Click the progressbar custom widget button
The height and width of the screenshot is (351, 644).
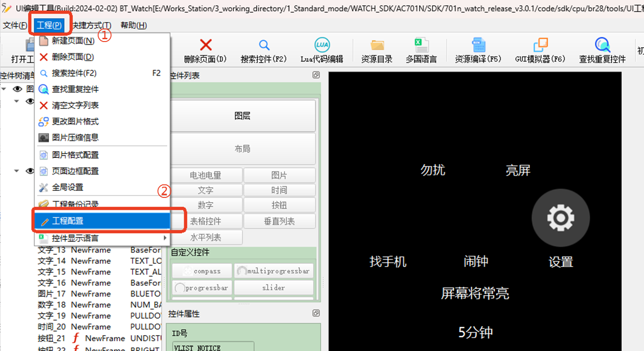(202, 288)
